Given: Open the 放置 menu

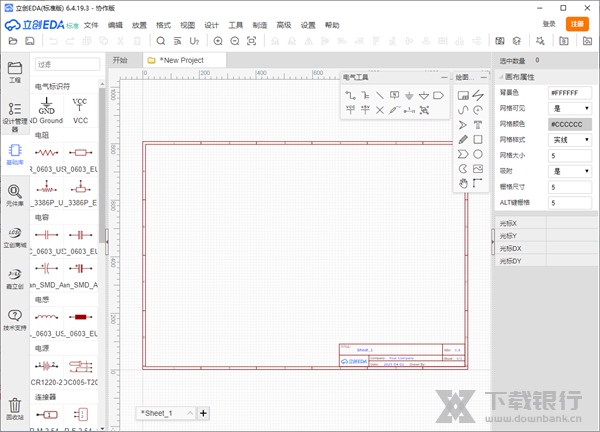Looking at the screenshot, I should 139,23.
